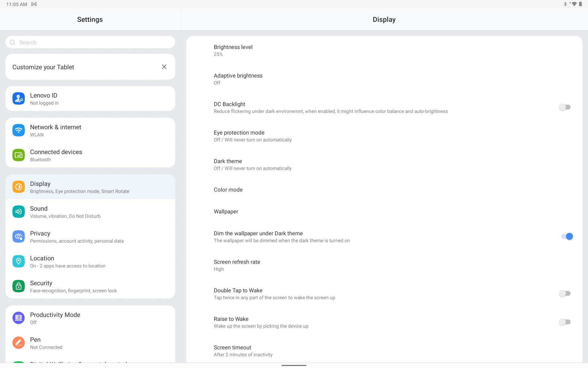Viewport: 588px width, 368px height.
Task: Click the Pen settings icon
Action: [18, 343]
